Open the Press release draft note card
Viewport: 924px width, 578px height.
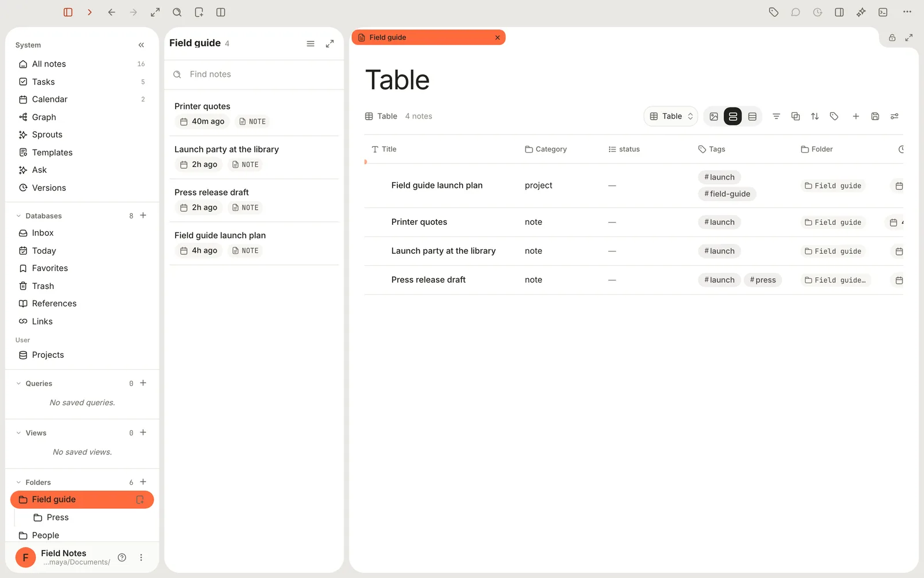(x=254, y=201)
